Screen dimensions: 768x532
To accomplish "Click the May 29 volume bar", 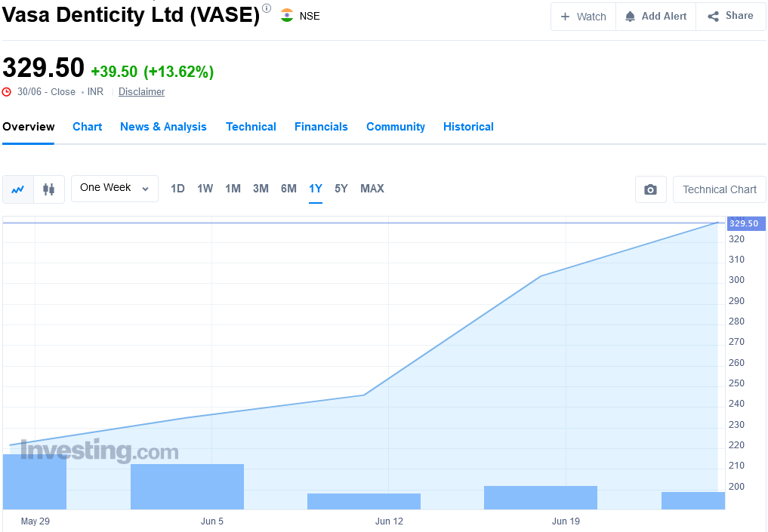I will tap(35, 481).
